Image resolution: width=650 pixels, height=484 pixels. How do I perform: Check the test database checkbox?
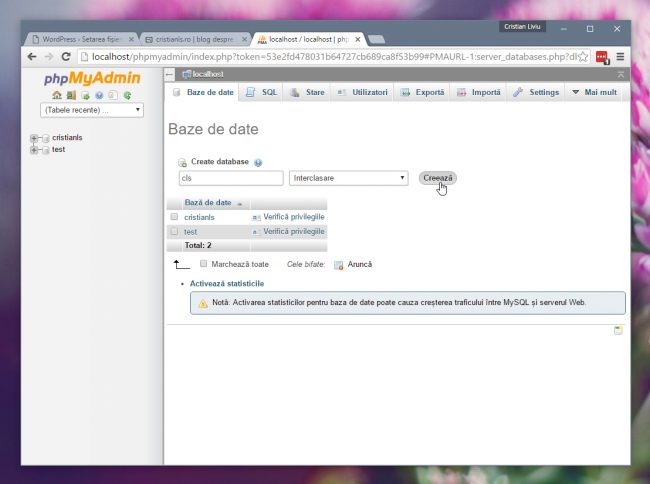click(174, 231)
